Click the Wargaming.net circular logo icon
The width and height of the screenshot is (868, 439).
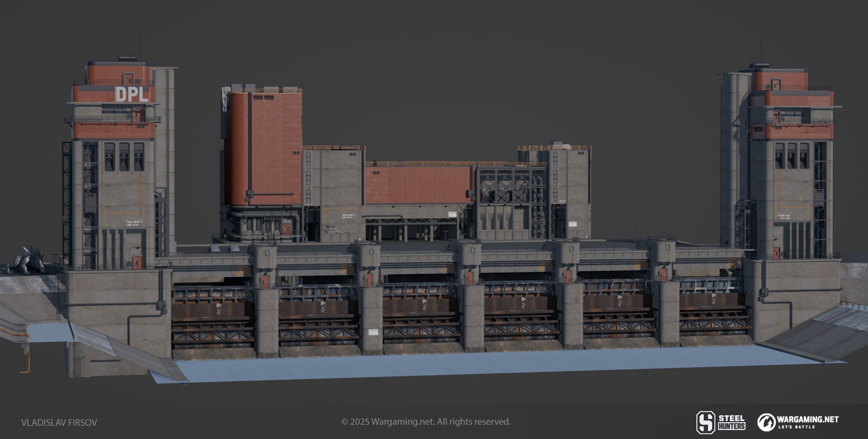766,422
